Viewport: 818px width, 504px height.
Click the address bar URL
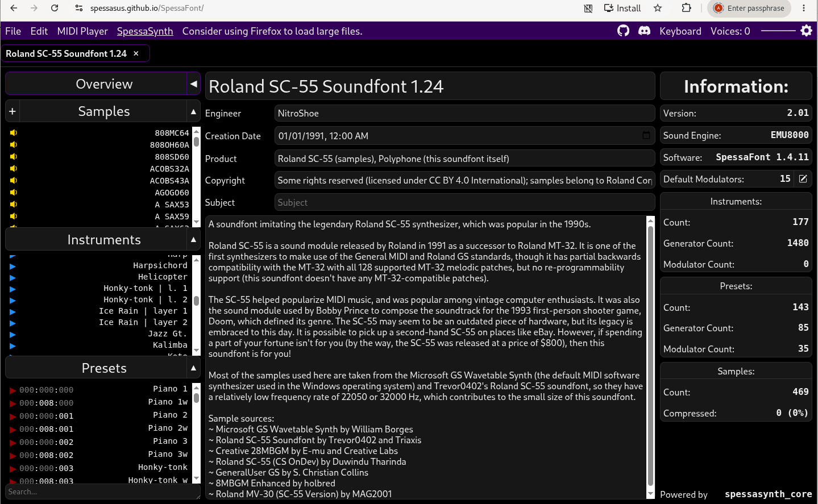147,8
